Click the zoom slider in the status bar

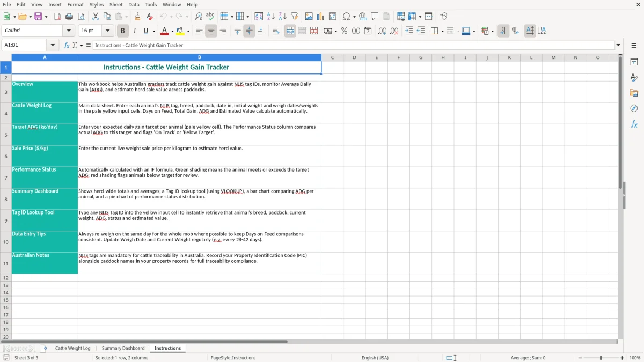tap(600, 358)
